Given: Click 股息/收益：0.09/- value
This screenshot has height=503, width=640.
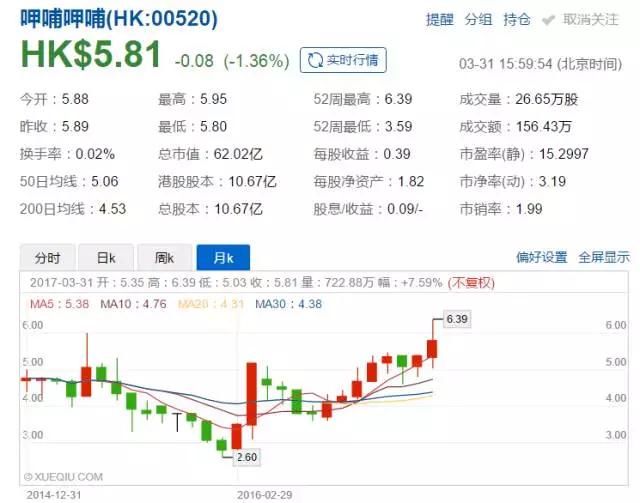Looking at the screenshot, I should click(x=368, y=209).
